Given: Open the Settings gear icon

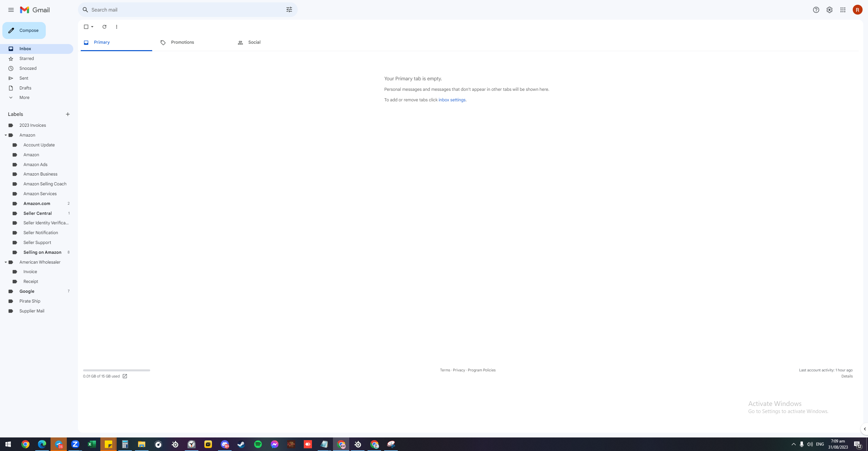Looking at the screenshot, I should (x=829, y=10).
